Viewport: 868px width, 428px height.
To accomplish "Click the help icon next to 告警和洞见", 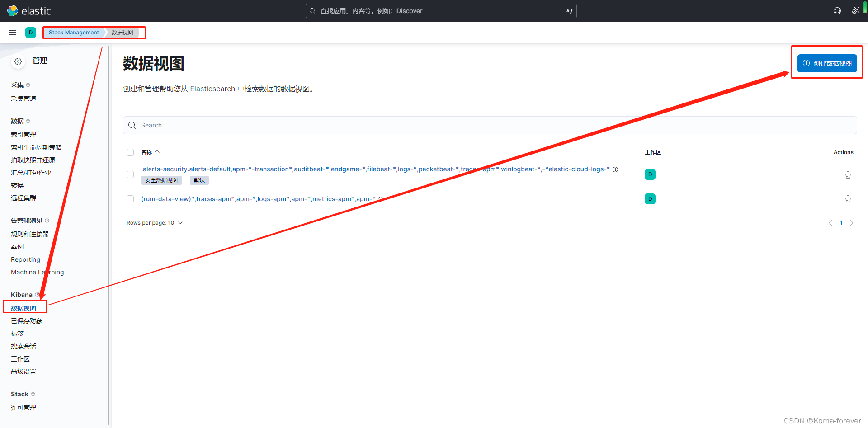I will pyautogui.click(x=47, y=221).
